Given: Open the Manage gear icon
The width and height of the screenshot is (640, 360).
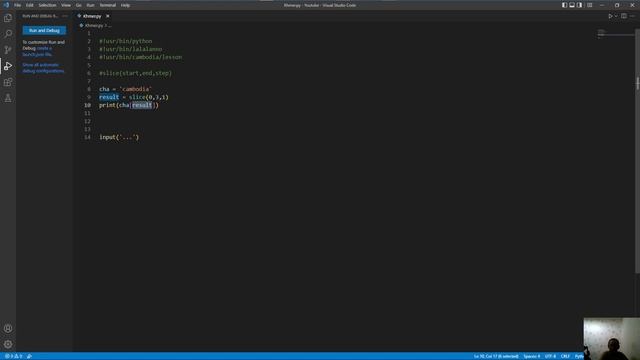Looking at the screenshot, I should (x=8, y=344).
